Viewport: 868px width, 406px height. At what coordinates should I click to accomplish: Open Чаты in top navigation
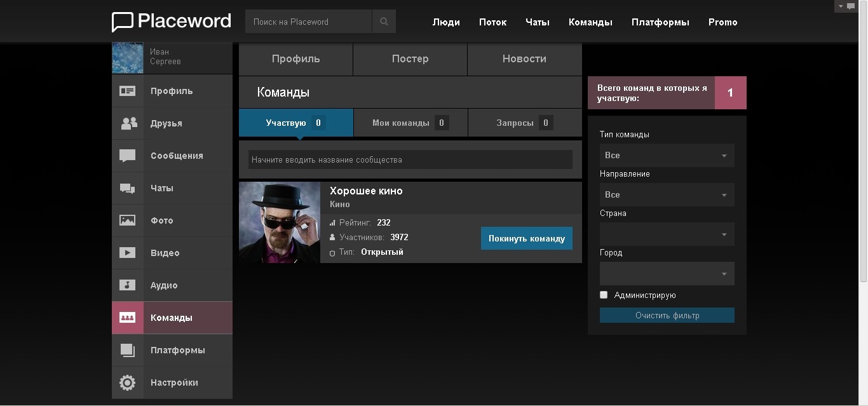[x=538, y=22]
